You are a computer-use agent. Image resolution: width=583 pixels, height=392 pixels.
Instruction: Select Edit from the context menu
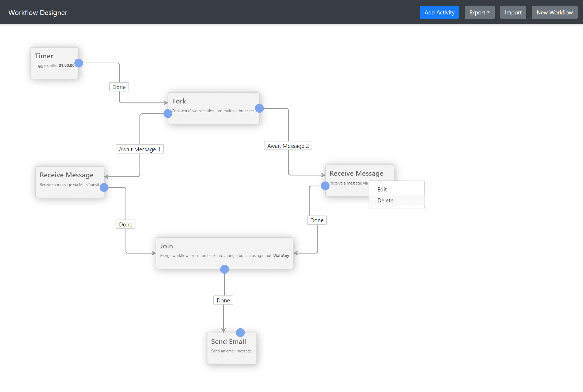(x=382, y=189)
